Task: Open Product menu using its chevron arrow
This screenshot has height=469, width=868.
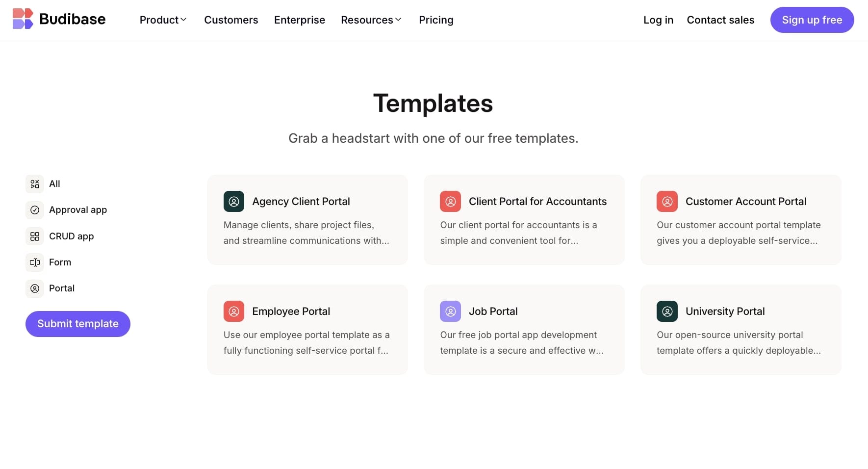Action: (184, 20)
